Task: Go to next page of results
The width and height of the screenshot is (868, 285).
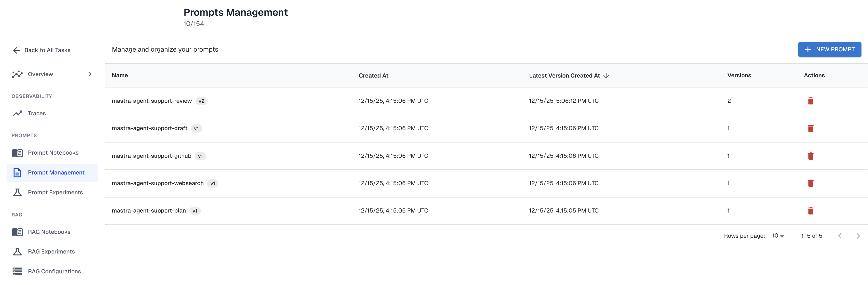Action: pos(858,236)
